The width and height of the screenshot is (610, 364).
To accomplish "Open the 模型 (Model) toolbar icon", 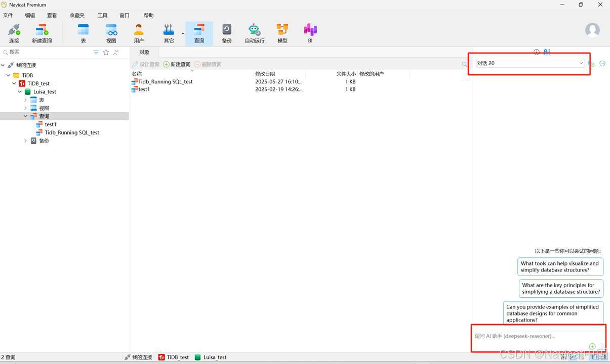I will (x=282, y=33).
